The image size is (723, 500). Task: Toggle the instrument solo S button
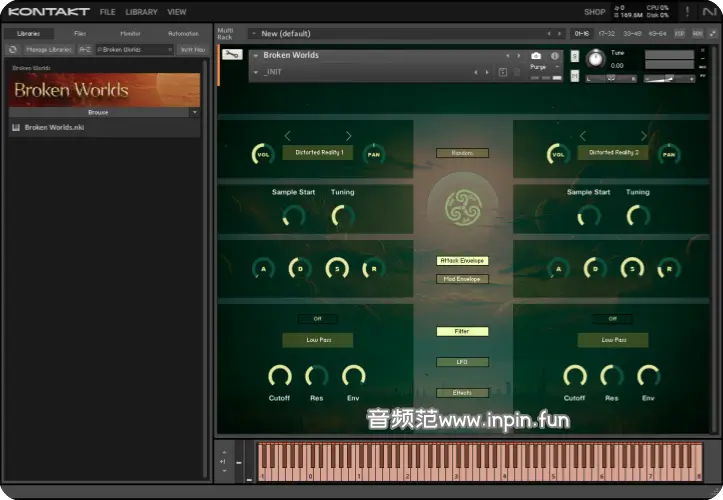pyautogui.click(x=575, y=55)
